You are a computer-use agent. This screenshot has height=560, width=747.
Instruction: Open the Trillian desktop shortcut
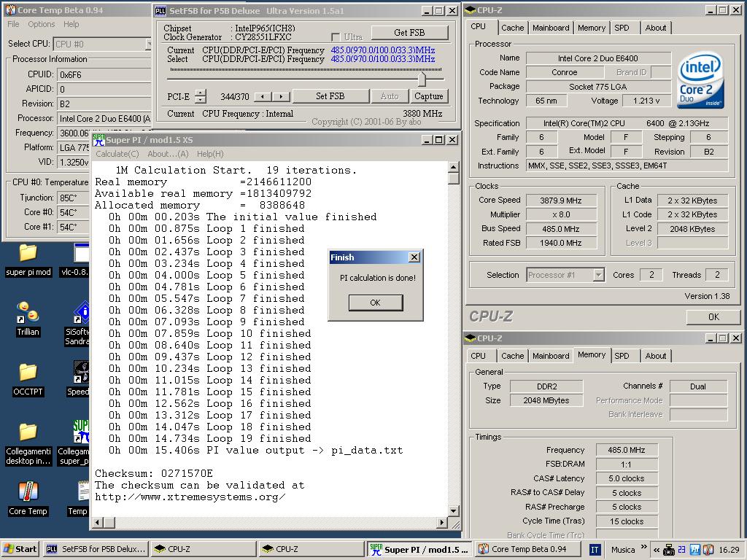point(28,319)
